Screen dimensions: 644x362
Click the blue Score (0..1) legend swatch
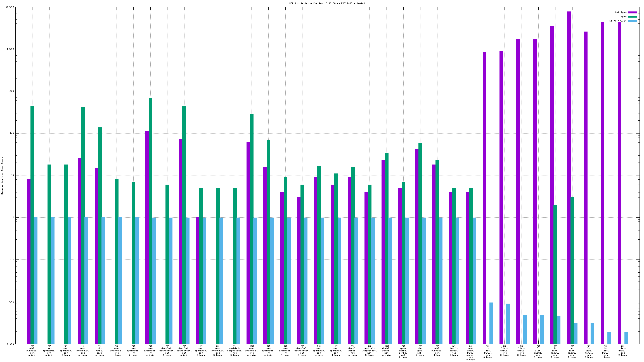click(632, 21)
